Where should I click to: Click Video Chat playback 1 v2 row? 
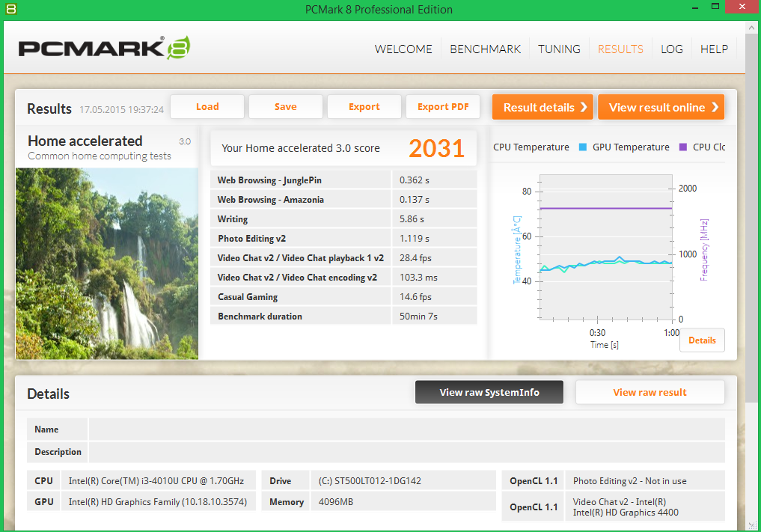[343, 257]
